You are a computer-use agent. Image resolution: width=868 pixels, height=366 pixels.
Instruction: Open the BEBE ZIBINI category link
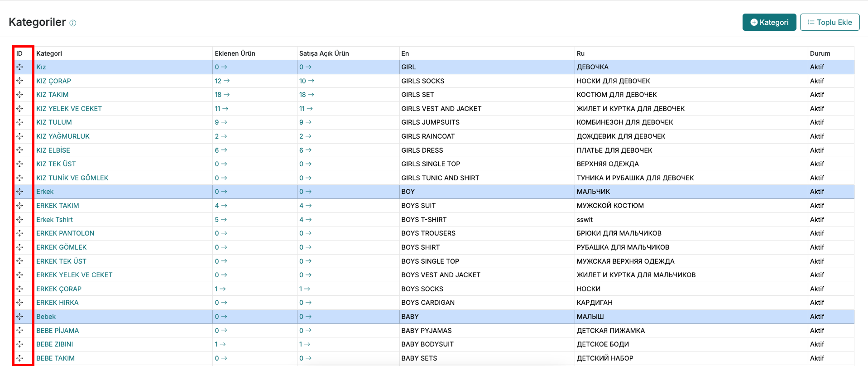(55, 344)
